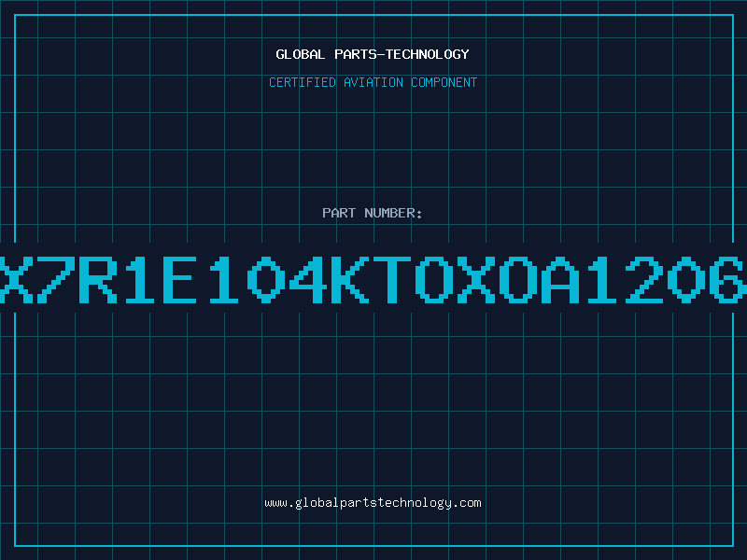The width and height of the screenshot is (747, 560).
Task: Open the www.globalpartstechnology.com link
Action: (373, 503)
